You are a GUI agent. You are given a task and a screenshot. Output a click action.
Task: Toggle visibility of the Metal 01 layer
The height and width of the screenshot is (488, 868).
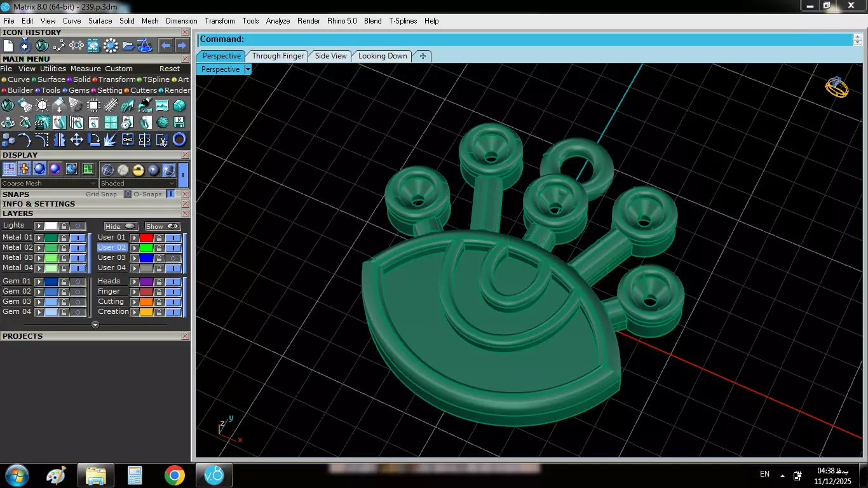coord(78,238)
